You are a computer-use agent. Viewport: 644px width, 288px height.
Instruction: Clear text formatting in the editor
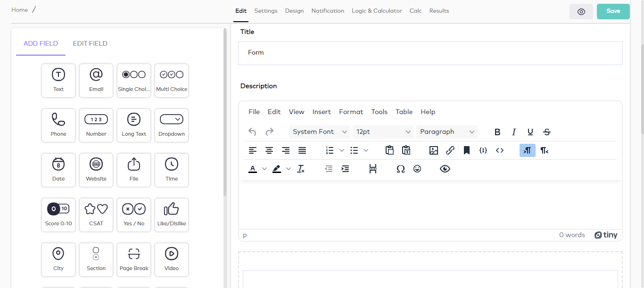[301, 168]
